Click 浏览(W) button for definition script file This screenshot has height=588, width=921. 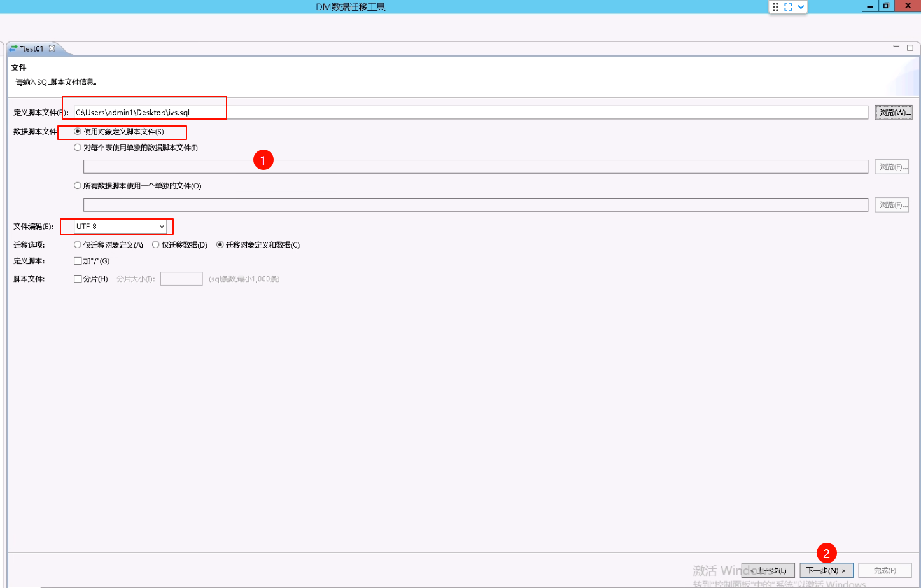coord(894,113)
